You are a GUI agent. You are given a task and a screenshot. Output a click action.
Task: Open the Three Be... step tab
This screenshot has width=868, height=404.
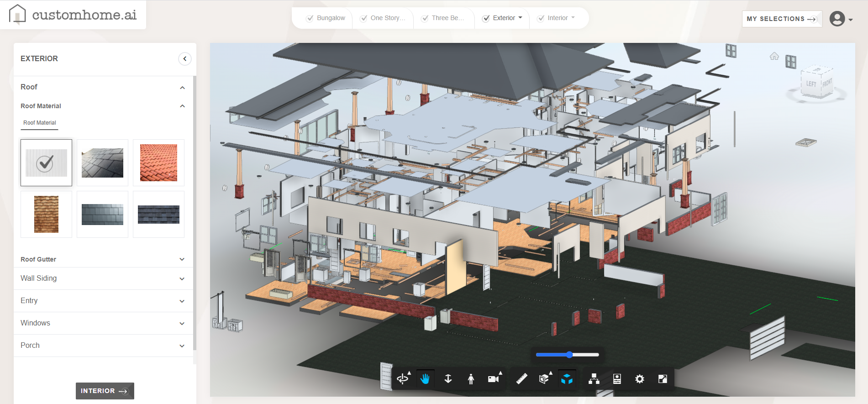coord(448,18)
